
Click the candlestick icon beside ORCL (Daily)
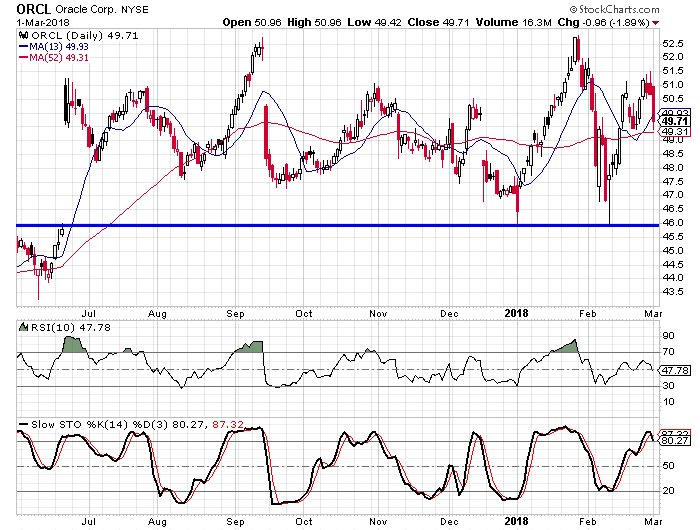click(24, 36)
